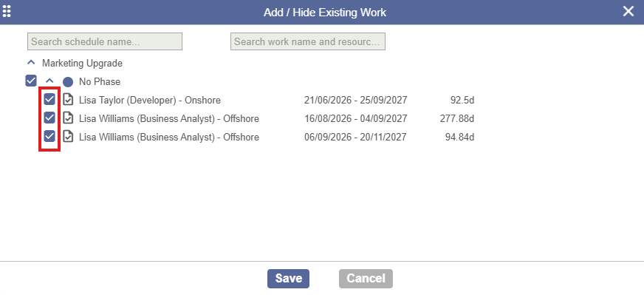
Task: Uncheck the No Phase checkbox
Action: pyautogui.click(x=31, y=81)
